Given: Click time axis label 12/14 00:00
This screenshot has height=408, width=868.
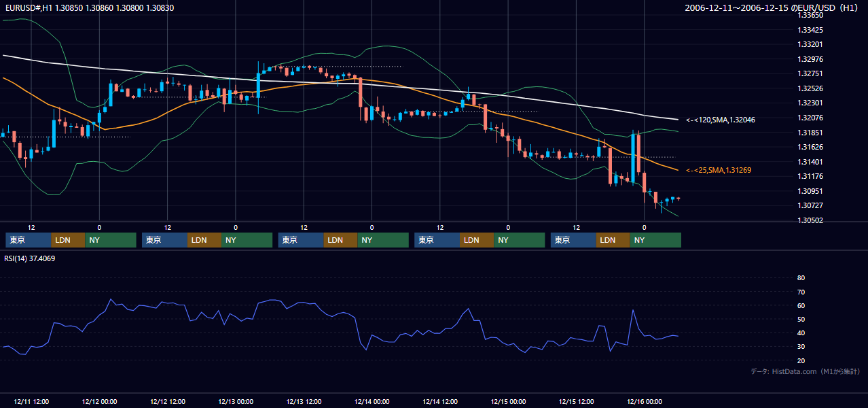Looking at the screenshot, I should [372, 401].
